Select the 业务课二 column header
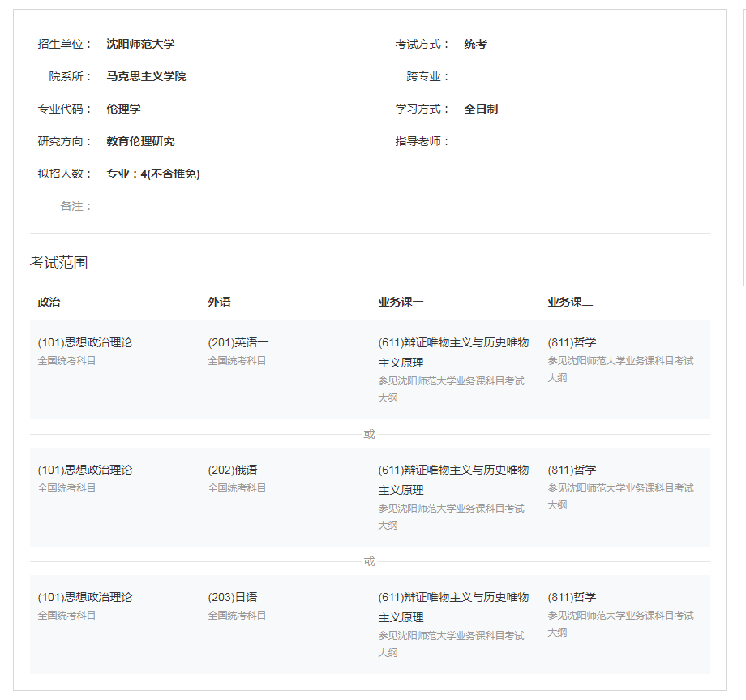 coord(570,302)
